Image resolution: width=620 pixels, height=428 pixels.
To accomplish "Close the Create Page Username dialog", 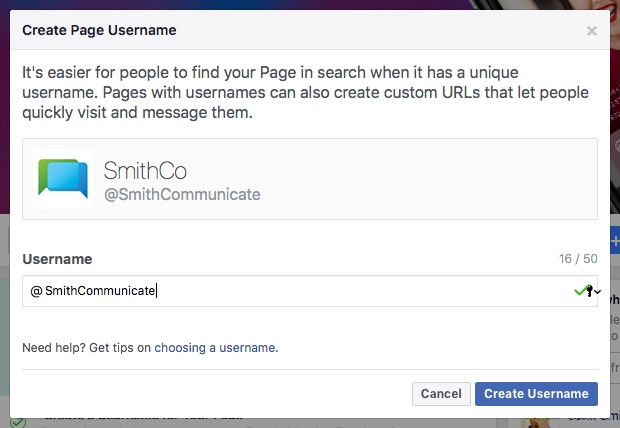I will [592, 31].
